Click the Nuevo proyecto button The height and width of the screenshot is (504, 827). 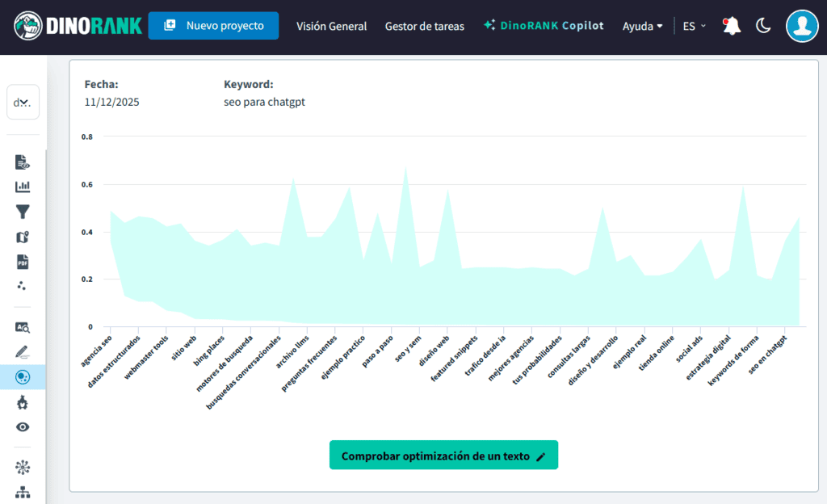[213, 26]
